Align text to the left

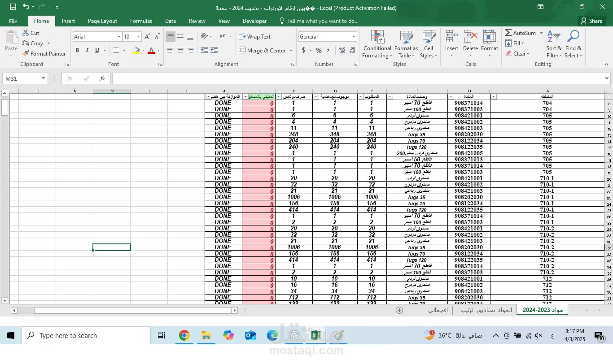click(171, 50)
